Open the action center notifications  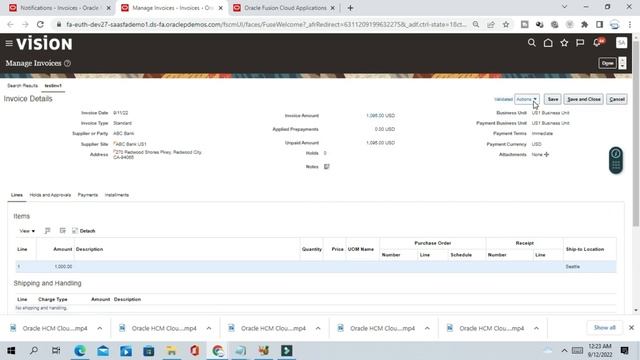[x=624, y=351]
